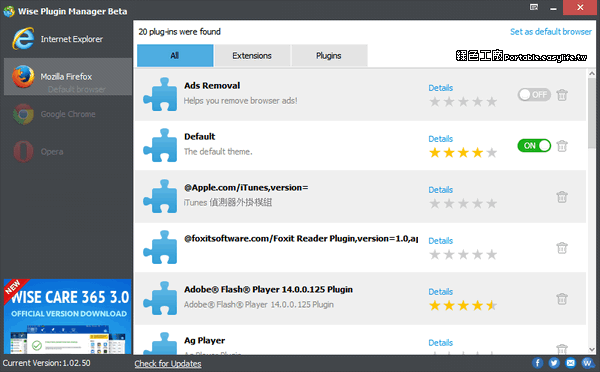
Task: Open Details for Default theme
Action: [440, 139]
